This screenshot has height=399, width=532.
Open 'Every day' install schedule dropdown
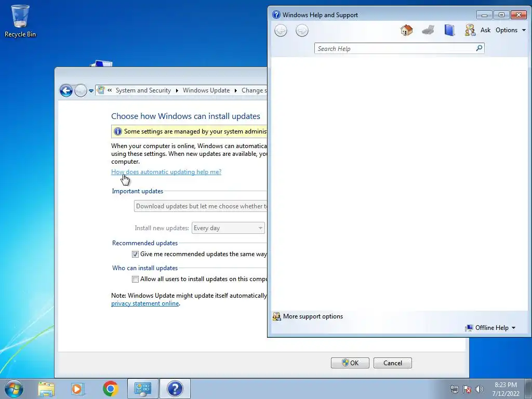[228, 228]
